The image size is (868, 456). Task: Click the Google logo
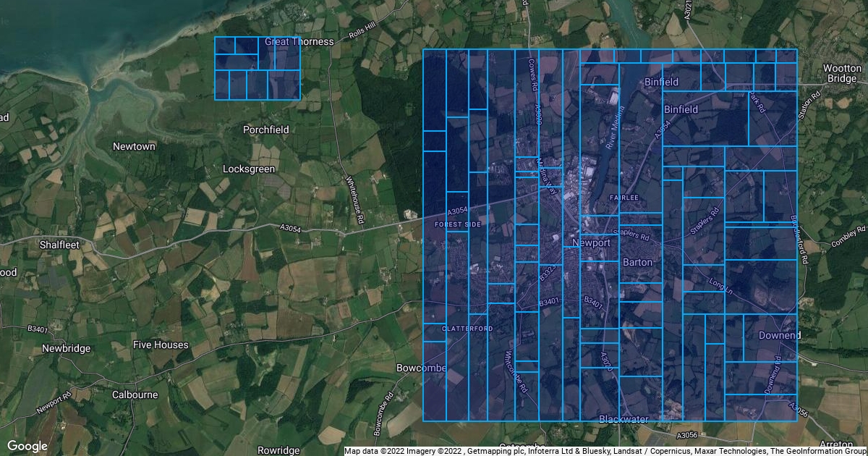(27, 446)
